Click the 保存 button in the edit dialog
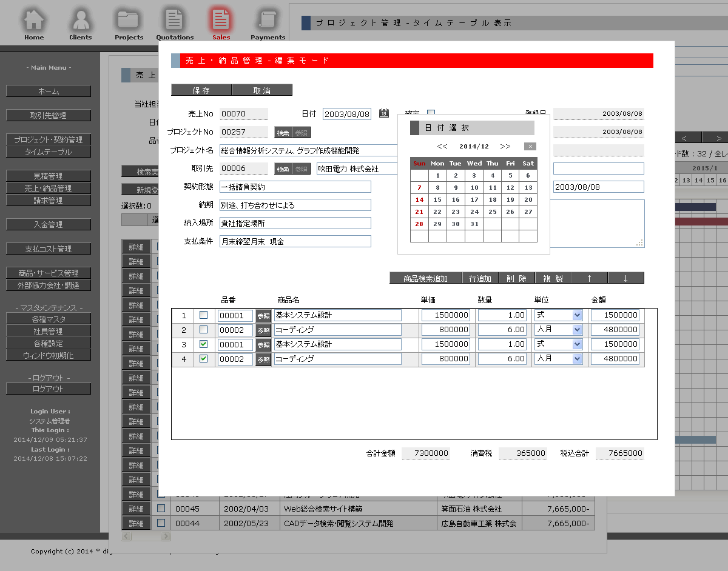This screenshot has width=728, height=571. [201, 90]
